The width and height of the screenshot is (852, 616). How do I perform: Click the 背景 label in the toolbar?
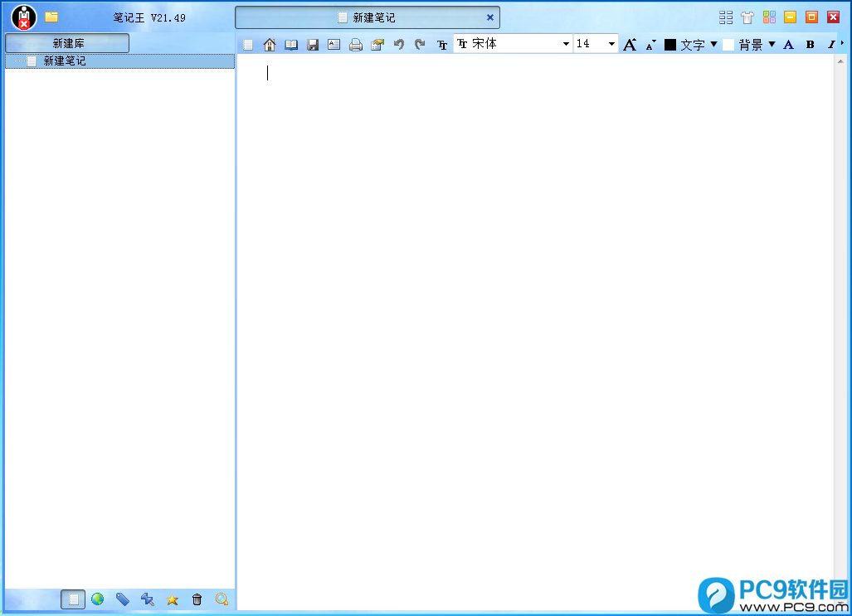pos(751,45)
